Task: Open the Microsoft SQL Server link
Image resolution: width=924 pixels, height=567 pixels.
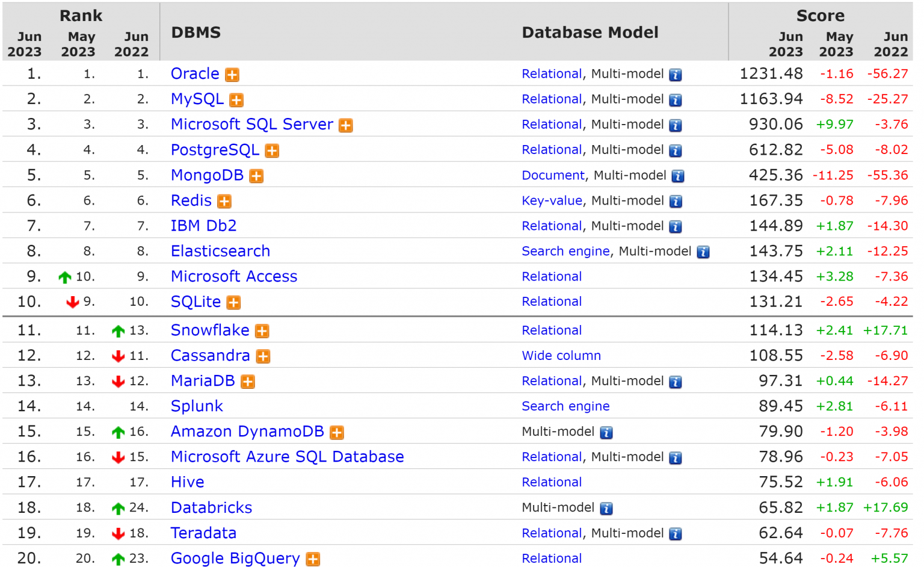Action: [251, 124]
